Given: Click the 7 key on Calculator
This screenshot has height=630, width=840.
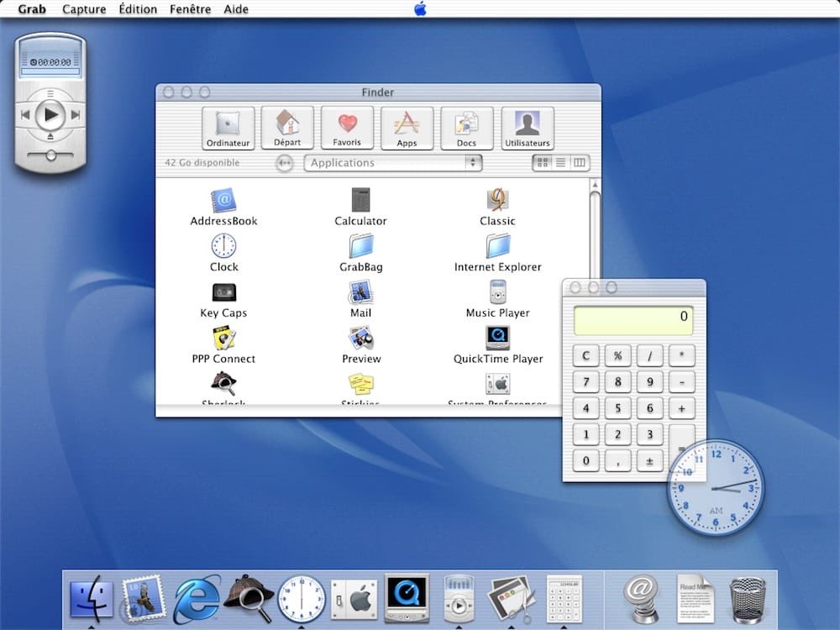Looking at the screenshot, I should (x=586, y=382).
